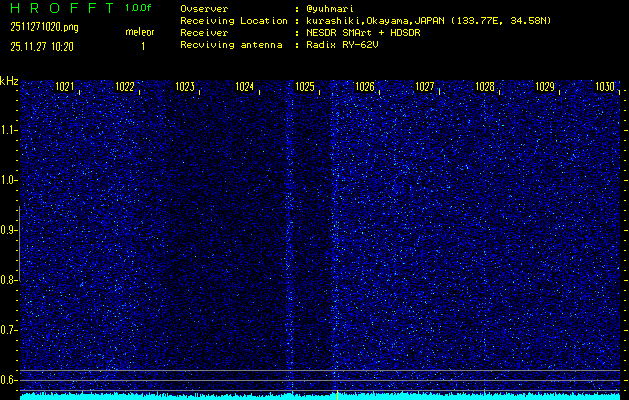Viewport: 629px width, 400px height.
Task: Click the 0.9 kHz frequency label
Action: pyautogui.click(x=7, y=230)
